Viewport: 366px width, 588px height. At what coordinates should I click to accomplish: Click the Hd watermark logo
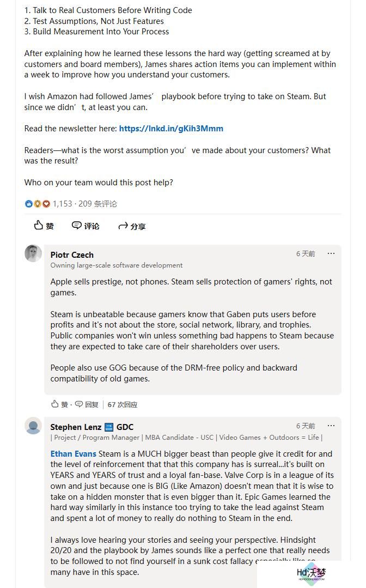(x=311, y=574)
